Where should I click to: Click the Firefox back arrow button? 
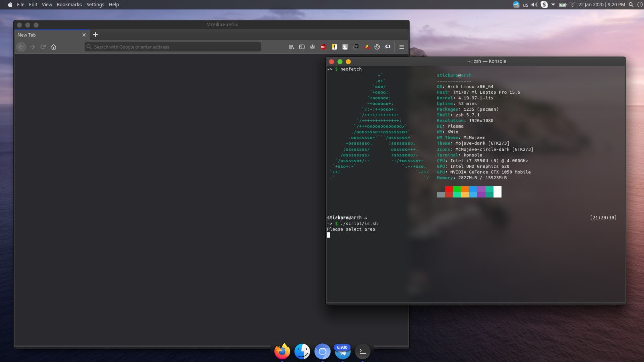21,47
